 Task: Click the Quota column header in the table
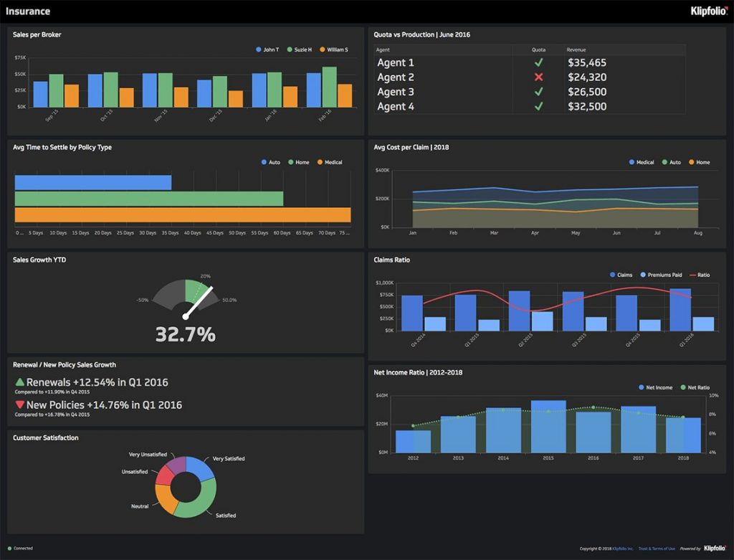click(538, 50)
